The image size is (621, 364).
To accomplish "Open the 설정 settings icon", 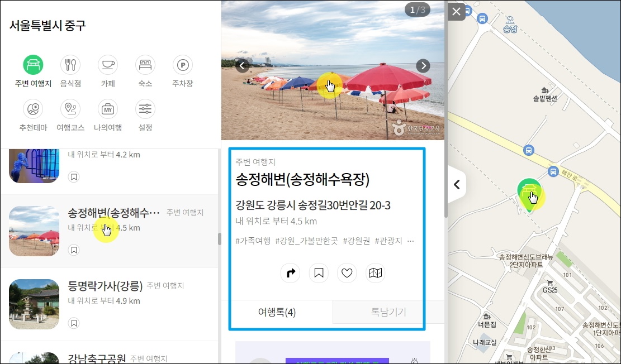I will 145,109.
